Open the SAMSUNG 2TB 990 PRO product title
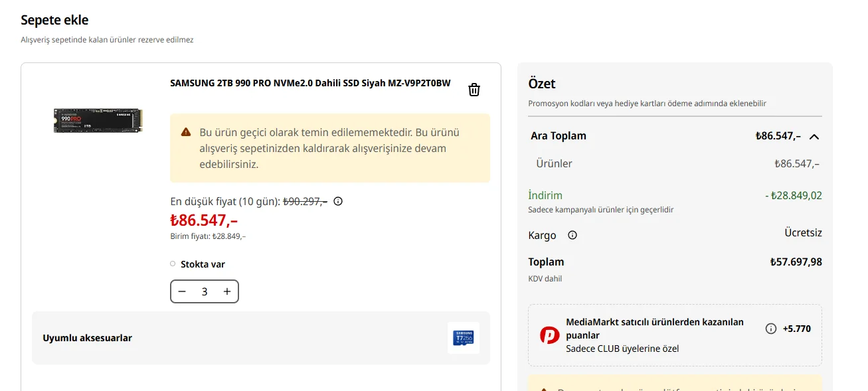The height and width of the screenshot is (391, 868). click(x=310, y=83)
